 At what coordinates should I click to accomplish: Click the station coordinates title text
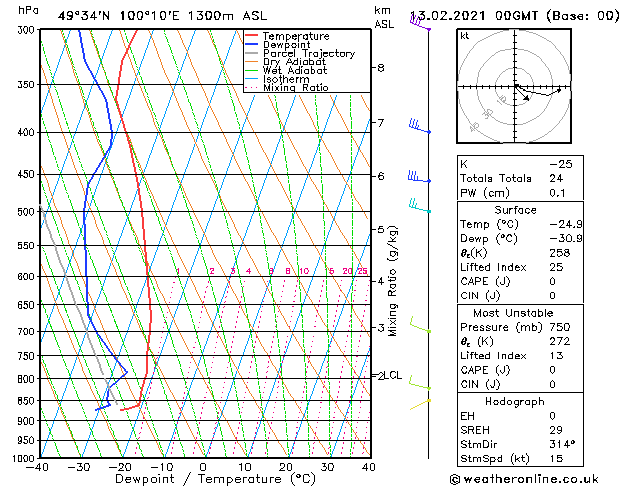pyautogui.click(x=162, y=16)
